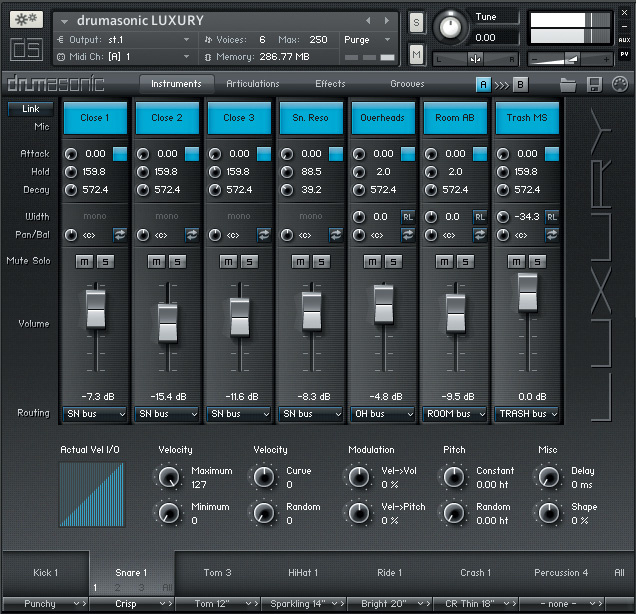The width and height of the screenshot is (636, 614).
Task: Mute the instrument with M button
Action: (416, 54)
